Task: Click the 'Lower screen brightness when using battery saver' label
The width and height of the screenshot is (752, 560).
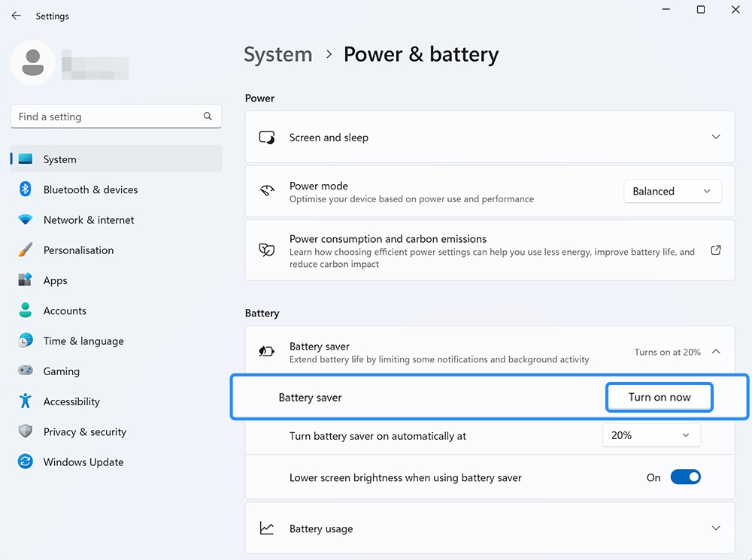Action: click(x=405, y=477)
